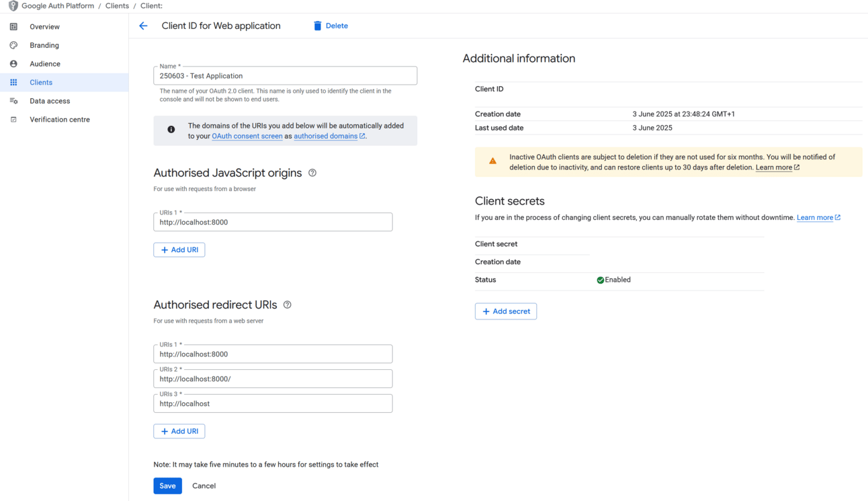Screen dimensions: 868x501
Task: Edit the client Name field
Action: click(x=286, y=76)
